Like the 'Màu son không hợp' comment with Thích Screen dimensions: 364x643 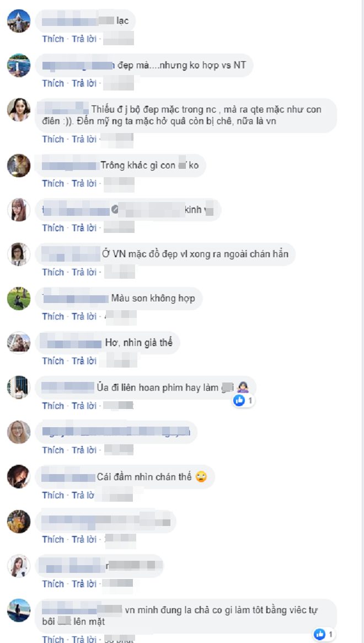[53, 317]
